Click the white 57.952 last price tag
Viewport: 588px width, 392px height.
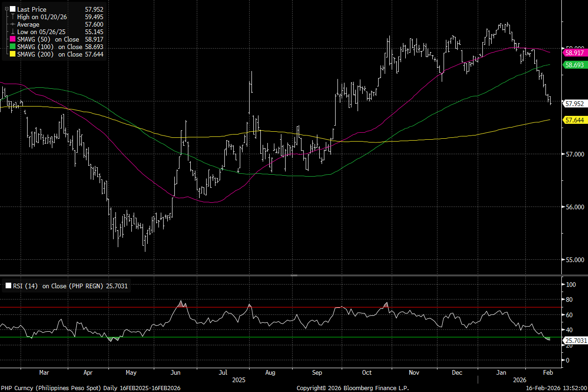click(x=574, y=104)
